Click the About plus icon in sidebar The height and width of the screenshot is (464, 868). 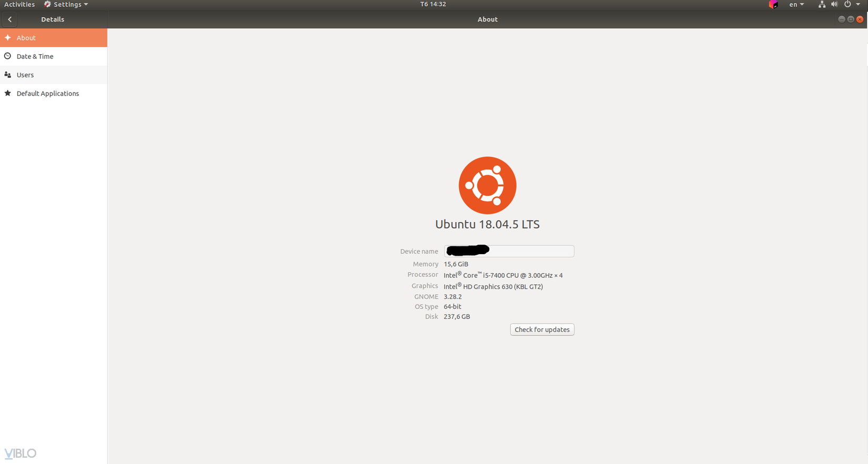8,38
